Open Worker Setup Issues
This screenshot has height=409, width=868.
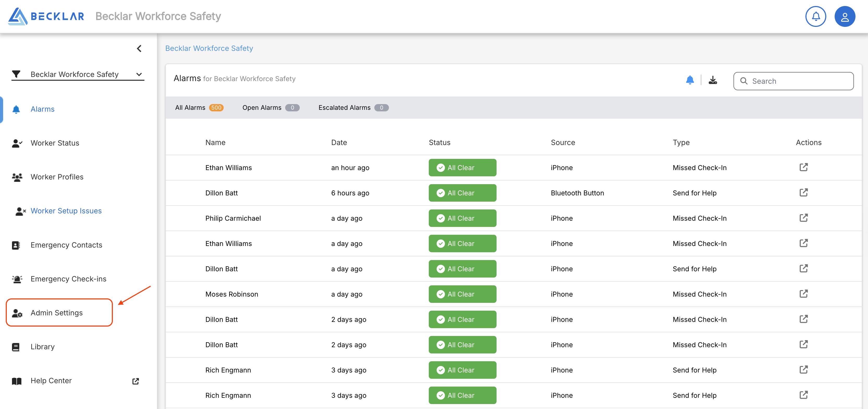click(66, 211)
